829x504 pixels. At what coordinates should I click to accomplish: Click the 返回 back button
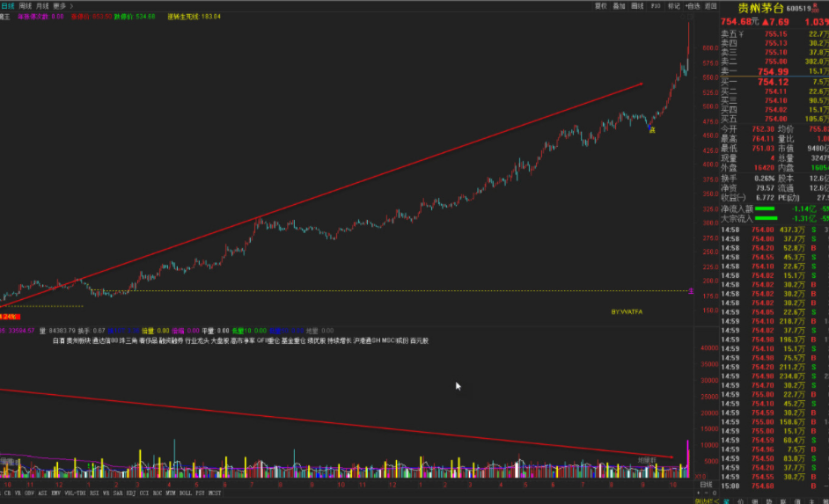pyautogui.click(x=710, y=6)
